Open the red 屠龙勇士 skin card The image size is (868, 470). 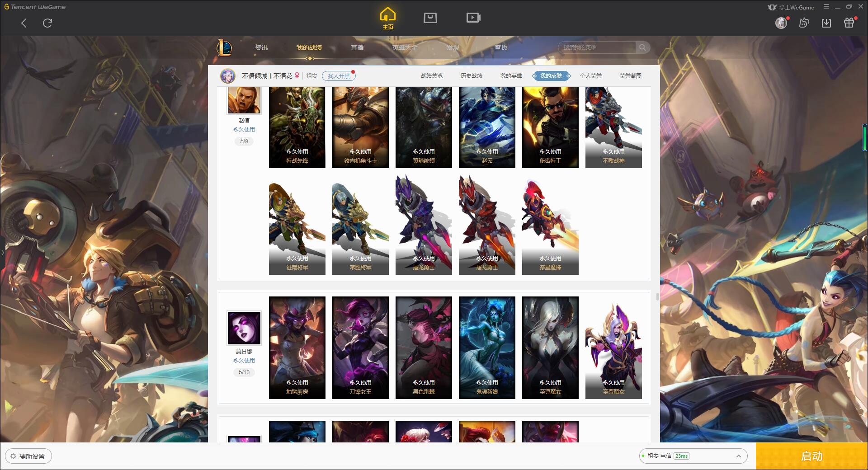click(x=487, y=225)
